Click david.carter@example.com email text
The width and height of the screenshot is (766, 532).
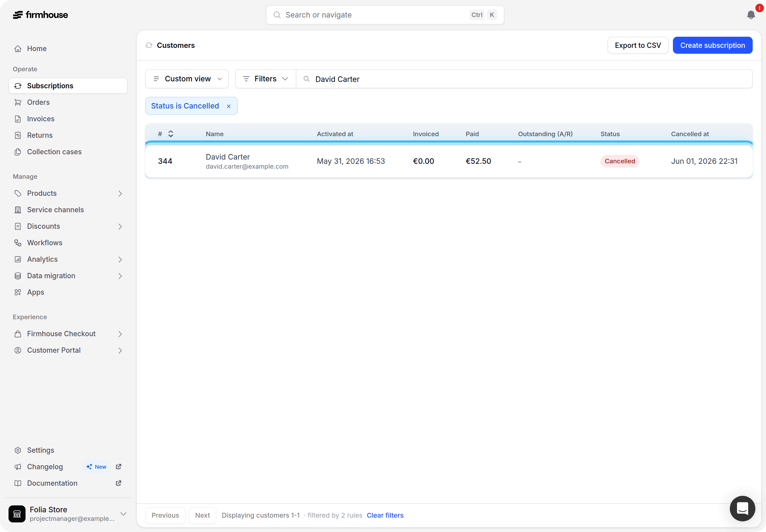point(247,166)
